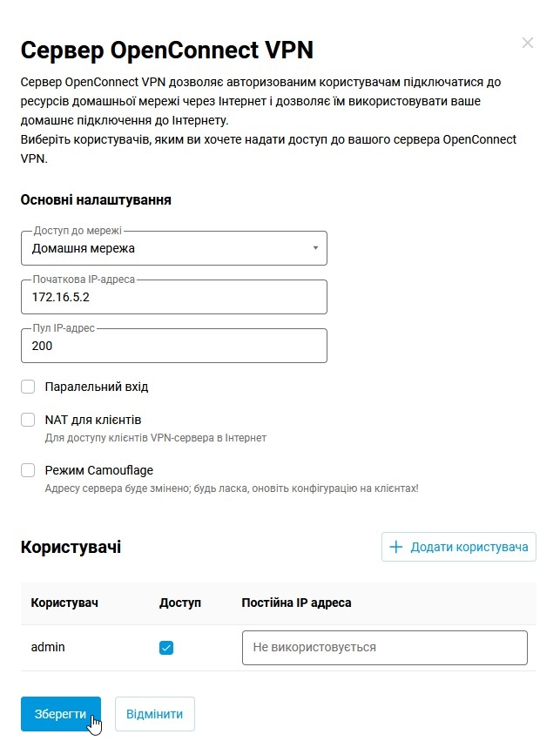Click the Користувач column header
560x741 pixels.
tap(64, 603)
